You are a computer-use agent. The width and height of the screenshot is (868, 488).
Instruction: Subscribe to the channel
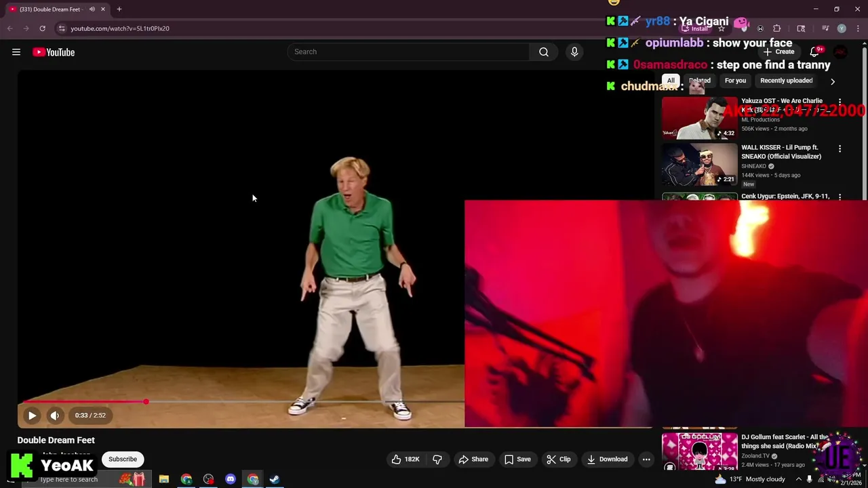(123, 460)
